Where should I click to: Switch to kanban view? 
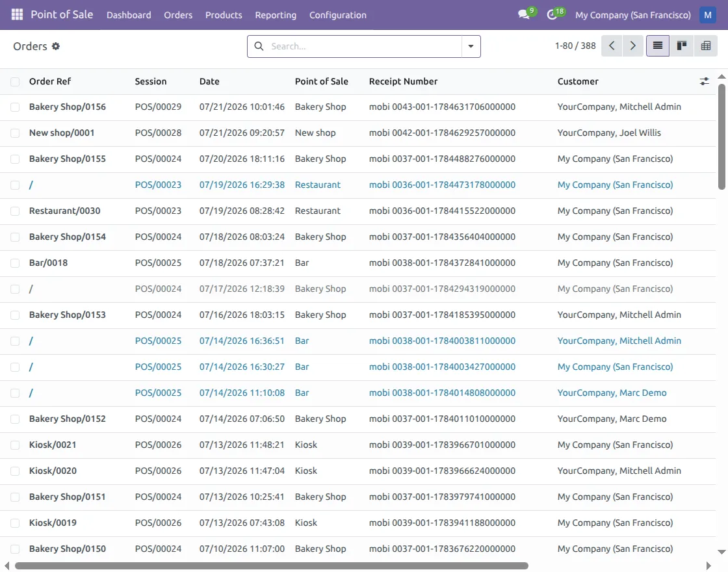point(682,45)
